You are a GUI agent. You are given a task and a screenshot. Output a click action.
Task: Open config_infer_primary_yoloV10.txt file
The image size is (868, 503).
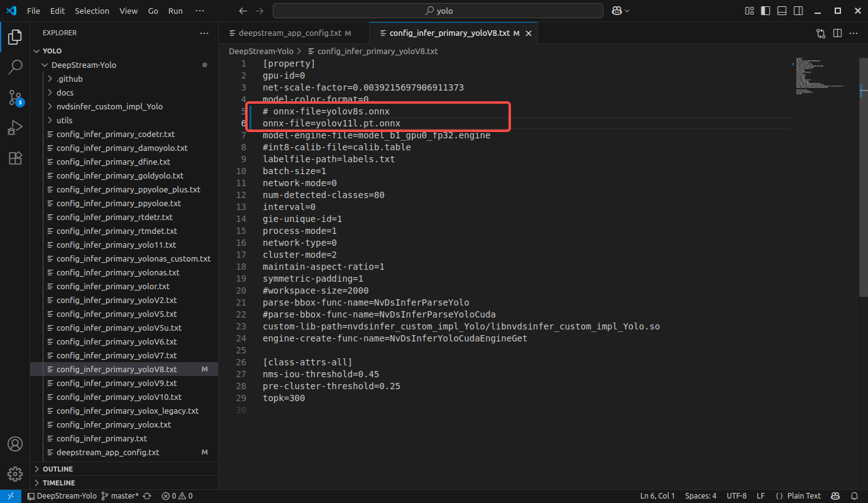(x=119, y=397)
